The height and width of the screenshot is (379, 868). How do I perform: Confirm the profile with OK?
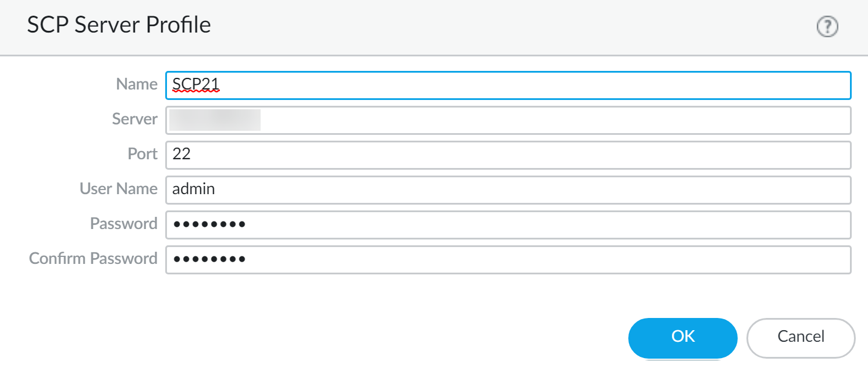(682, 337)
